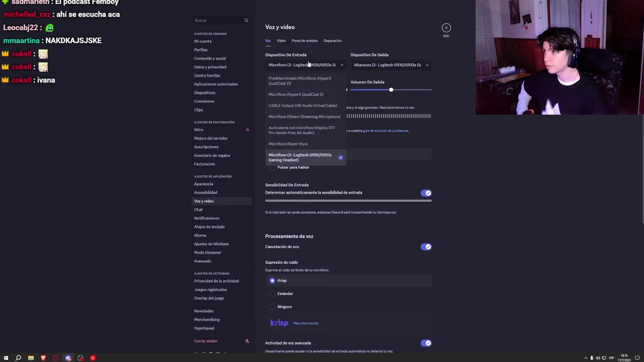Open File Explorer from taskbar
This screenshot has width=644, height=362.
click(31, 358)
